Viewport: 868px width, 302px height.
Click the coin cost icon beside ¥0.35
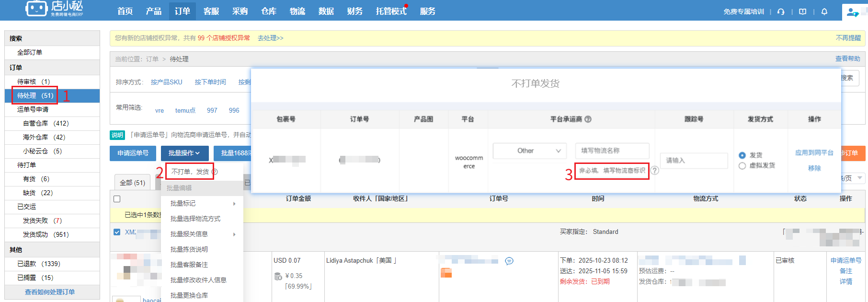click(x=278, y=276)
